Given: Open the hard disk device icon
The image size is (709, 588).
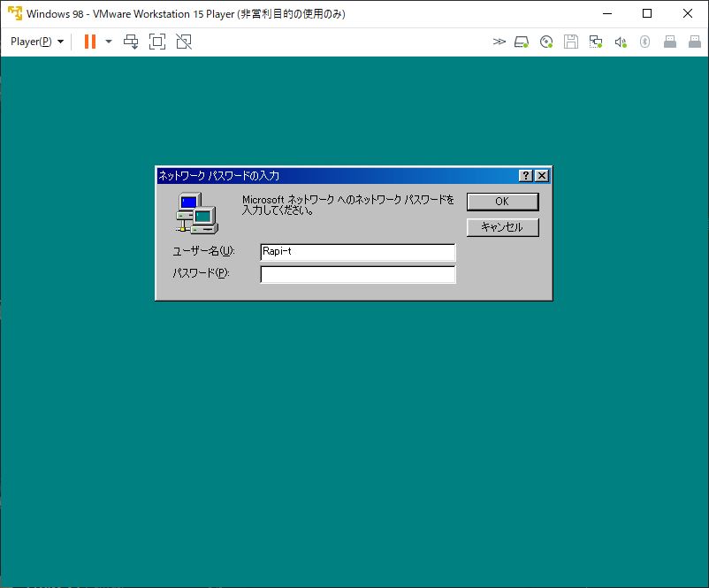Looking at the screenshot, I should (x=522, y=42).
